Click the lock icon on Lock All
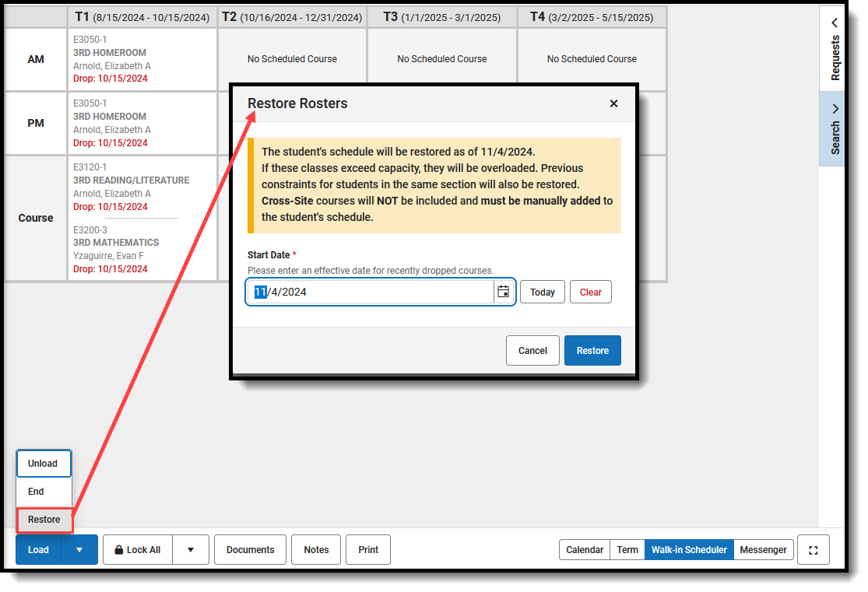 pyautogui.click(x=118, y=550)
